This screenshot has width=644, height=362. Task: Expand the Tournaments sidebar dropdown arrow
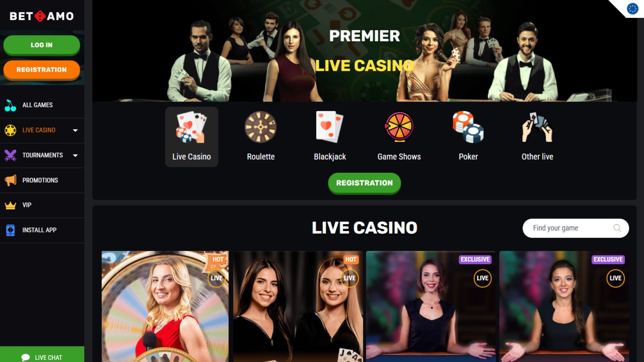tap(75, 156)
